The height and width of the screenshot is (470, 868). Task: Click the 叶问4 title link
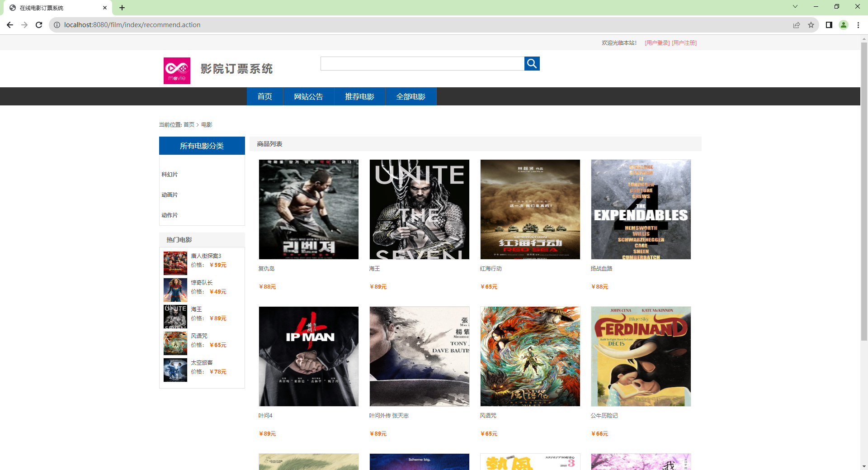pos(265,416)
